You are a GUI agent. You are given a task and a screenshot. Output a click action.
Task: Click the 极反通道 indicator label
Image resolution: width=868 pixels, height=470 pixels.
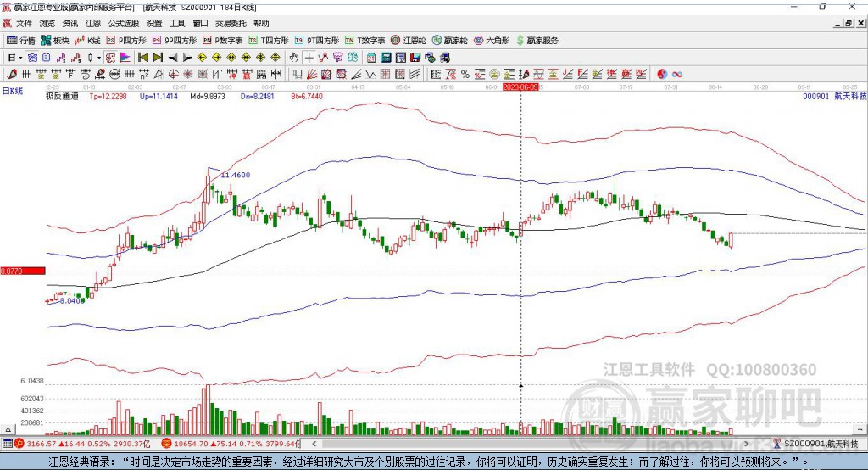[x=62, y=96]
